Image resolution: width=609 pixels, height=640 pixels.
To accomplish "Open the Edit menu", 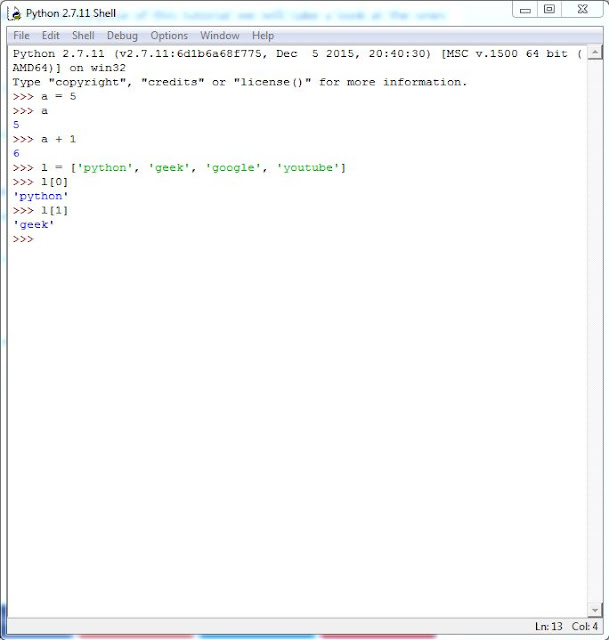I will point(51,36).
